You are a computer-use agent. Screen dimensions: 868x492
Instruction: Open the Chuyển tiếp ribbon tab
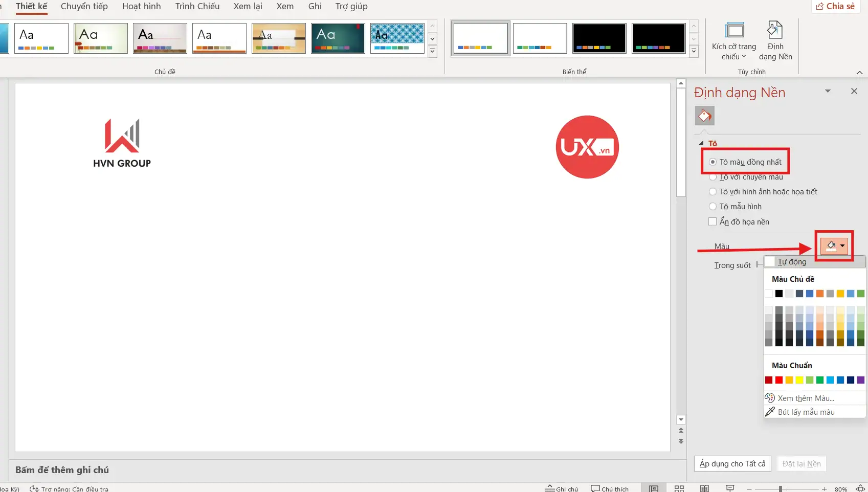(84, 7)
